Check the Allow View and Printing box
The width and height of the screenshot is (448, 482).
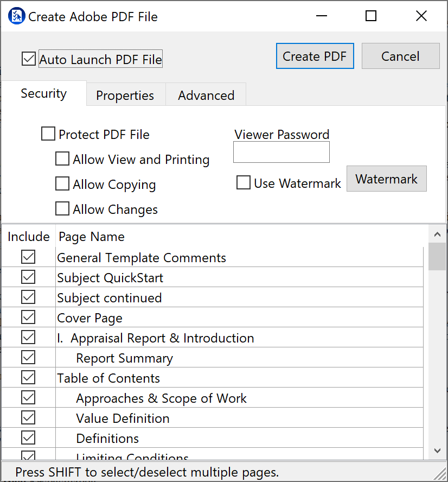(x=63, y=159)
